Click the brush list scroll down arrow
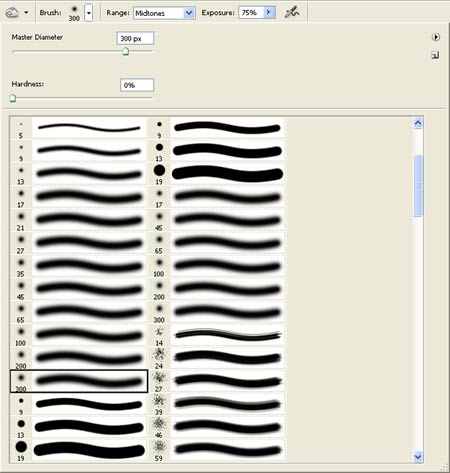The image size is (450, 473). pos(418,456)
